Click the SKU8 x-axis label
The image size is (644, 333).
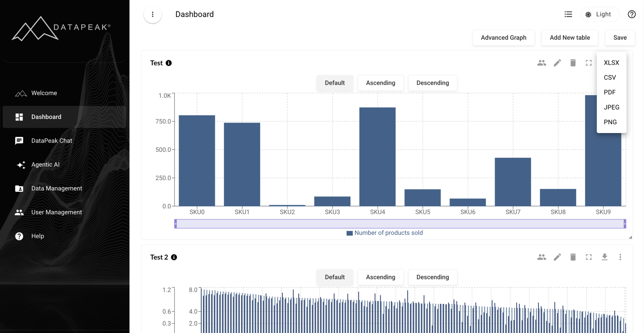click(558, 212)
